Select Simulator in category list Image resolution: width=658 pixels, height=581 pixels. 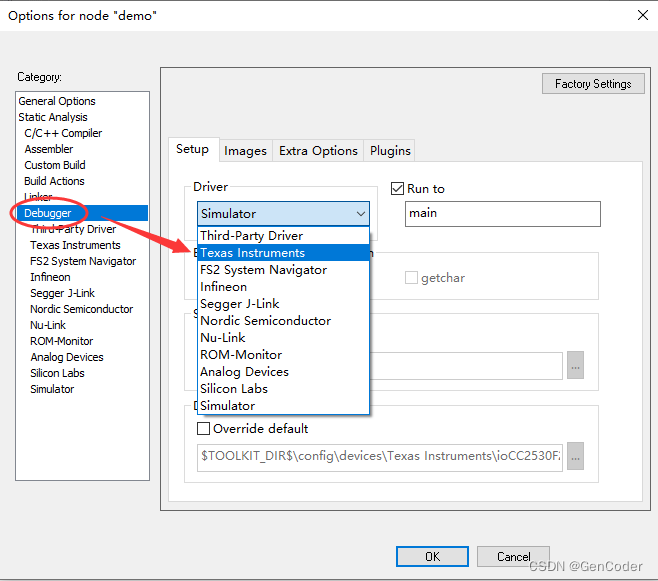click(52, 389)
